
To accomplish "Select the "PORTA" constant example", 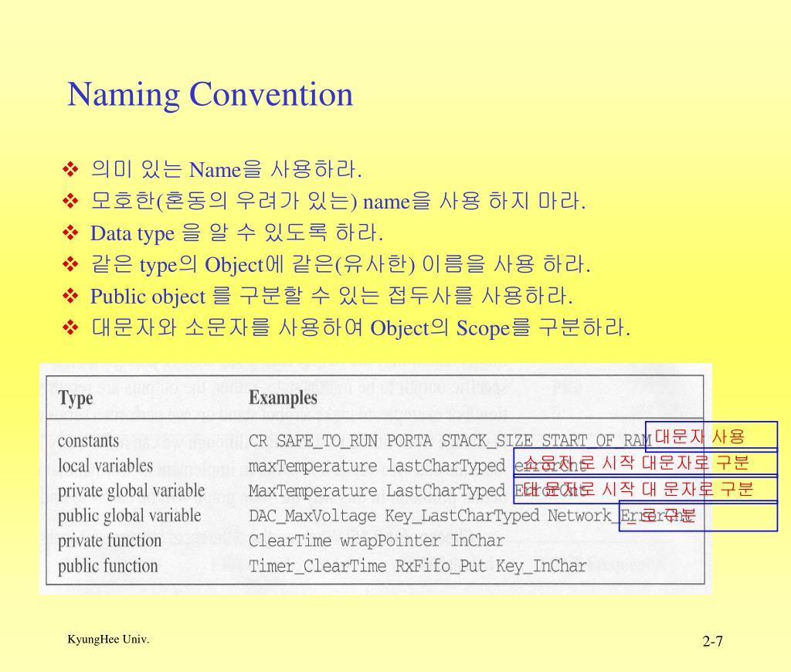I will (x=409, y=441).
